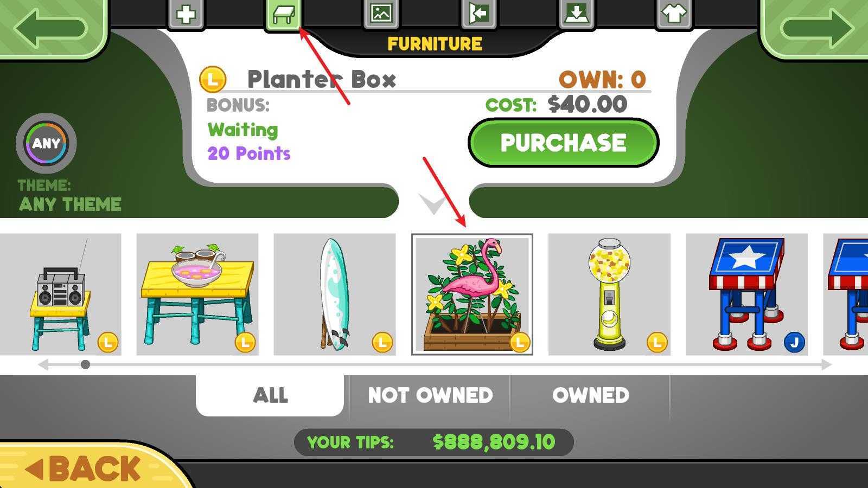
Task: Purchase the Planter Box
Action: [563, 143]
